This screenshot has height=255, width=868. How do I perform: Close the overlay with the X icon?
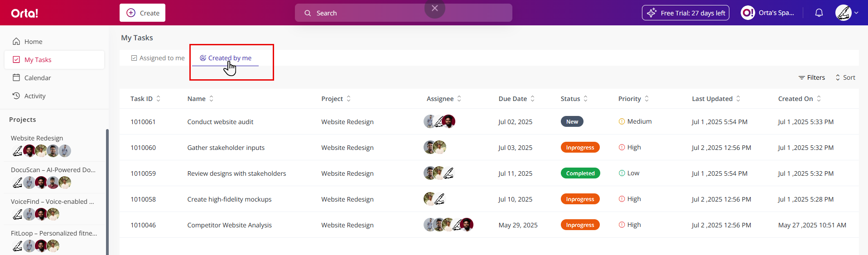tap(434, 8)
